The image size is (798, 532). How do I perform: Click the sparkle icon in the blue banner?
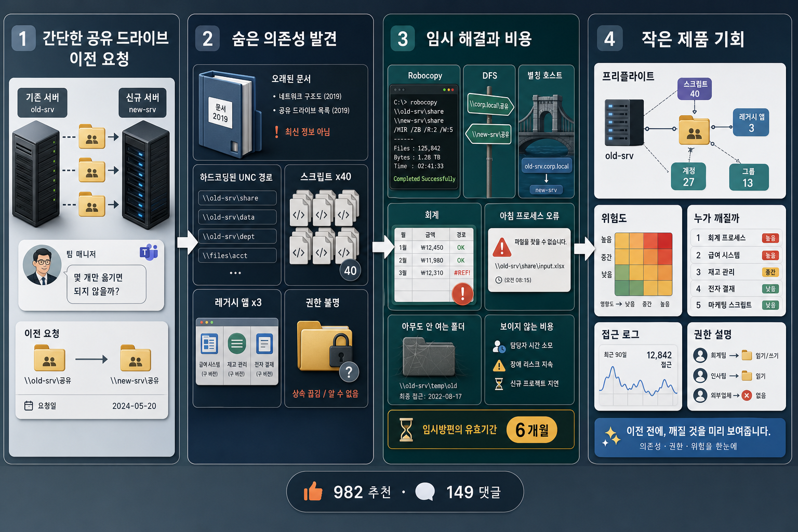tap(611, 436)
